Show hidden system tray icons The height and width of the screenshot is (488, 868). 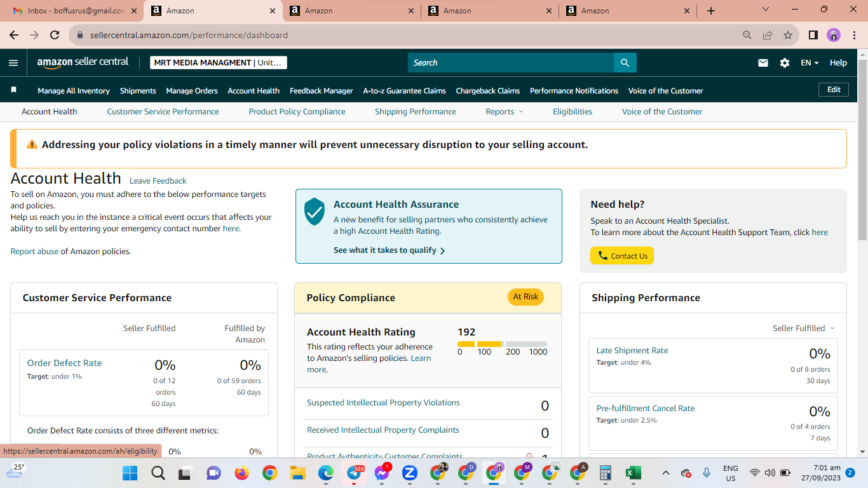pos(666,473)
